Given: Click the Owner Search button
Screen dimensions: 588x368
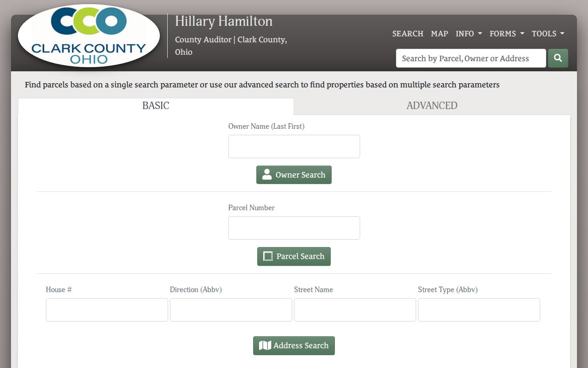Looking at the screenshot, I should 294,175.
